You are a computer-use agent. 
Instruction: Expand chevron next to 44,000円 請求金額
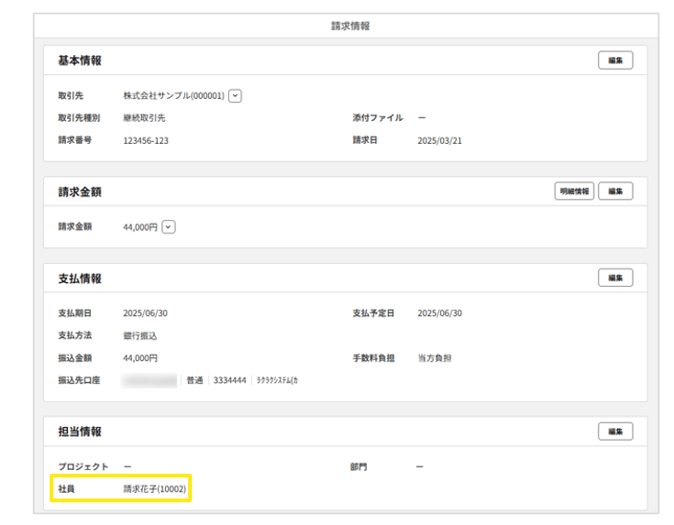tap(168, 227)
